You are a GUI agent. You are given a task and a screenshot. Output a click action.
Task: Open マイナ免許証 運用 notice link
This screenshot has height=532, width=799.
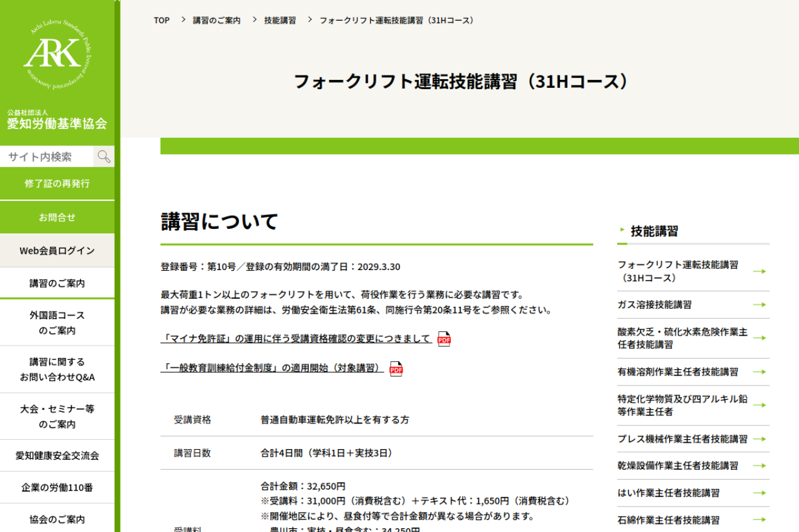pos(296,339)
